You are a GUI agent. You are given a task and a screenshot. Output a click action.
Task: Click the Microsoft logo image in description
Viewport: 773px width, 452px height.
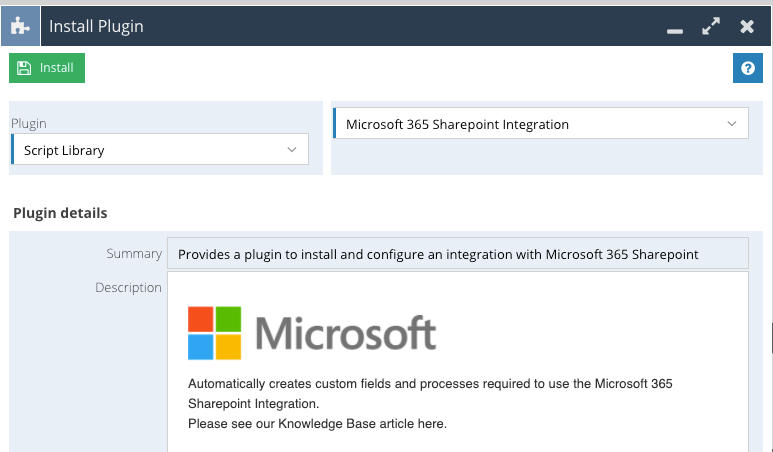click(x=312, y=333)
